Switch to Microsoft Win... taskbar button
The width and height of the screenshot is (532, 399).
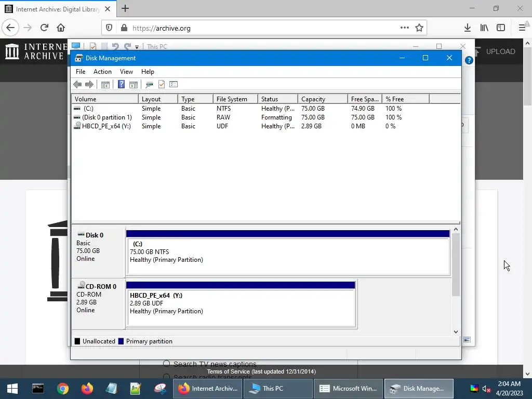click(x=349, y=389)
